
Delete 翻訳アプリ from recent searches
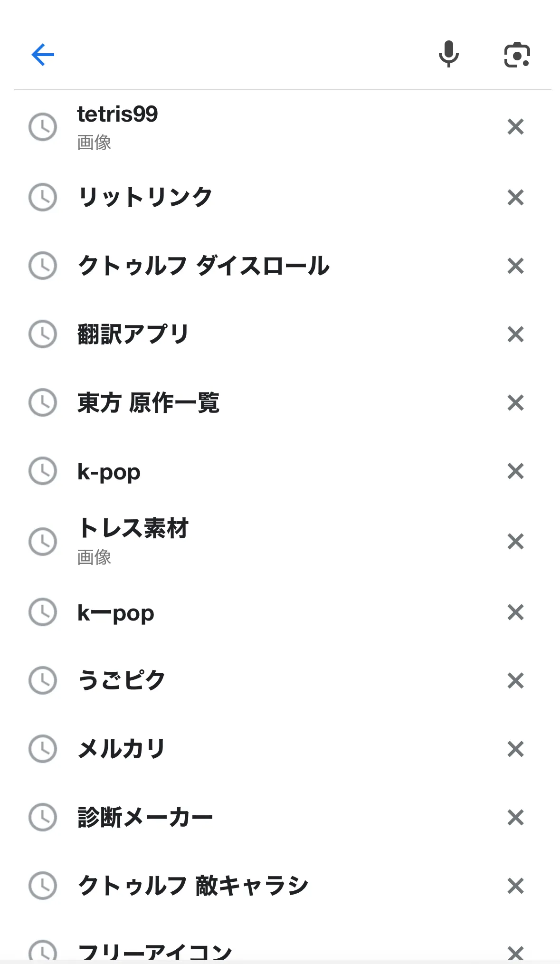515,334
